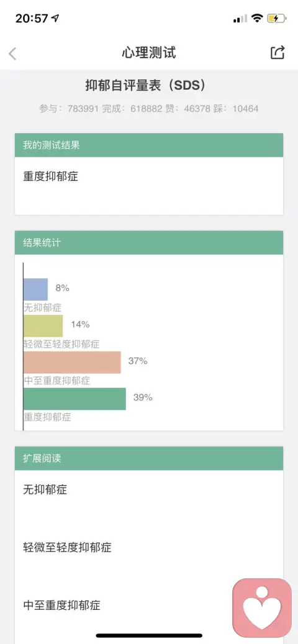Screen dimensions: 298x644
Task: Select the blue 无抑郁症 bar
Action: tap(35, 289)
